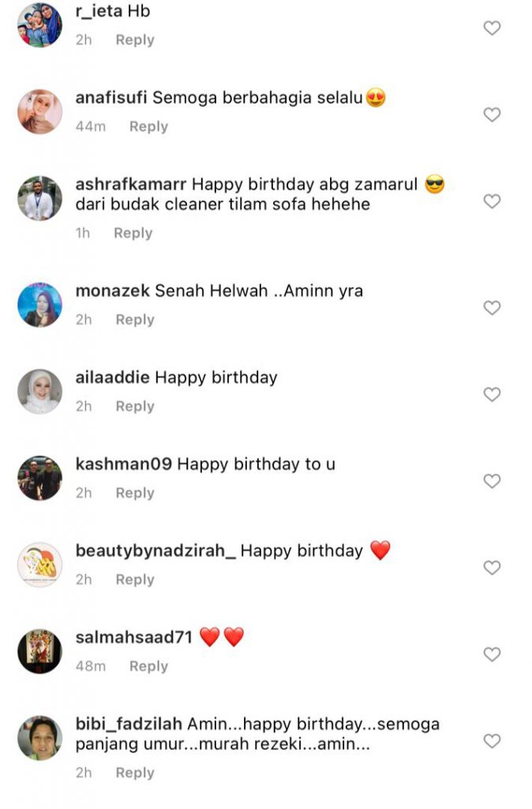This screenshot has width=532, height=809.
Task: Tap the heart next to salmahsaad71
Action: pos(492,654)
